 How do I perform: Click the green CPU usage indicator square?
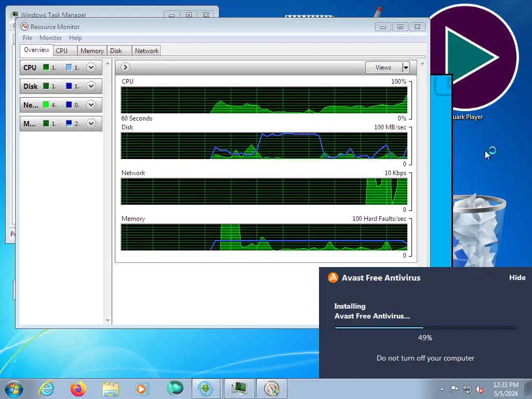click(46, 67)
